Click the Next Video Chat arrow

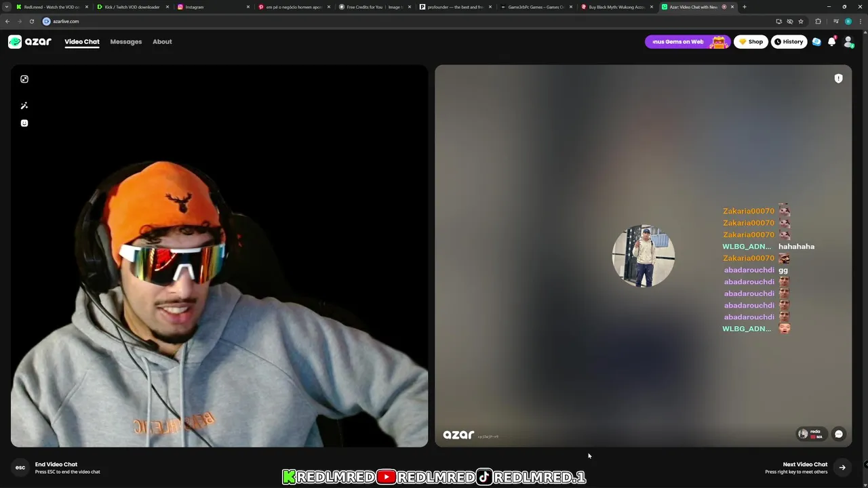[842, 468]
